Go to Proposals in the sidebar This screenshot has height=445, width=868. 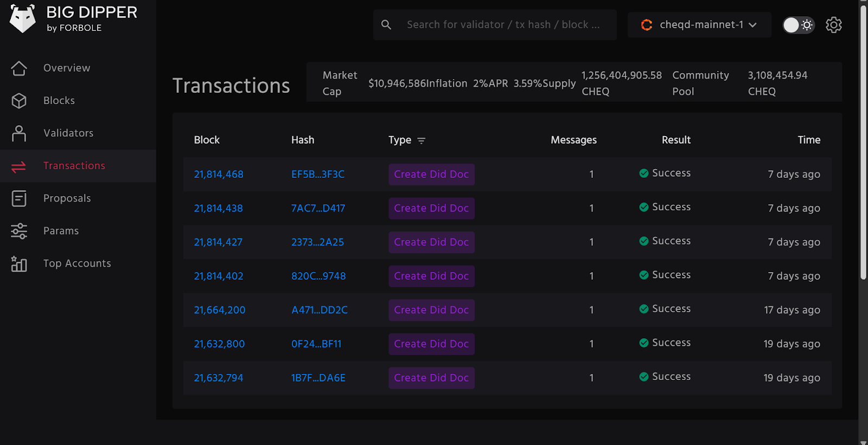pos(67,198)
